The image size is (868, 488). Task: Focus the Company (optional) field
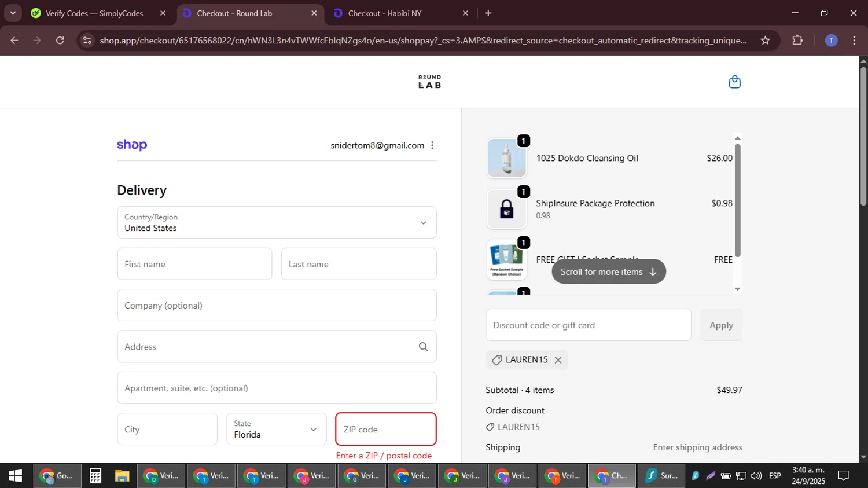point(277,305)
